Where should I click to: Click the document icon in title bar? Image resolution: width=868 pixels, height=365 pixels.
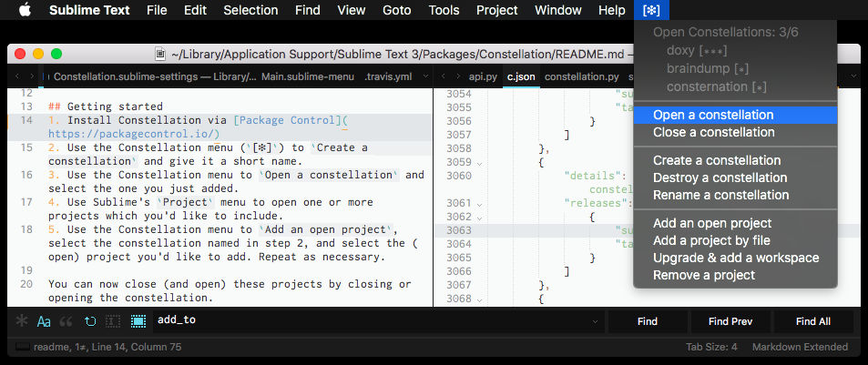160,55
